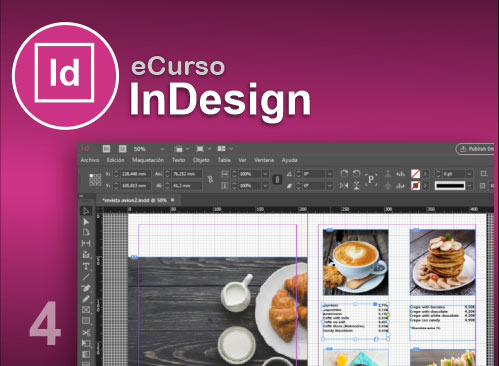Click the fill color swatch

415,174
